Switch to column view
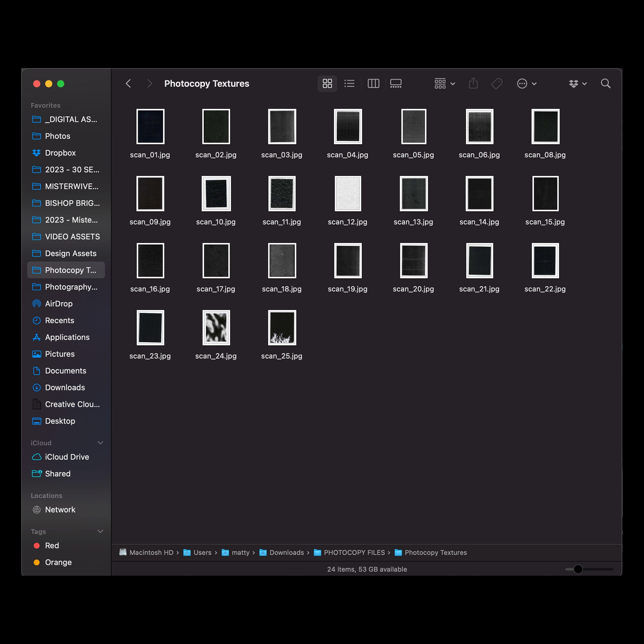 [x=373, y=83]
